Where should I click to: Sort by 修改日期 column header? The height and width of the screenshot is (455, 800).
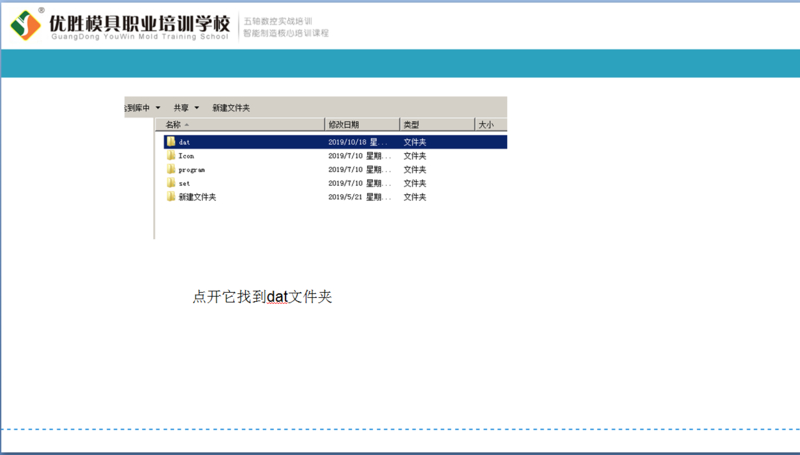(x=343, y=125)
